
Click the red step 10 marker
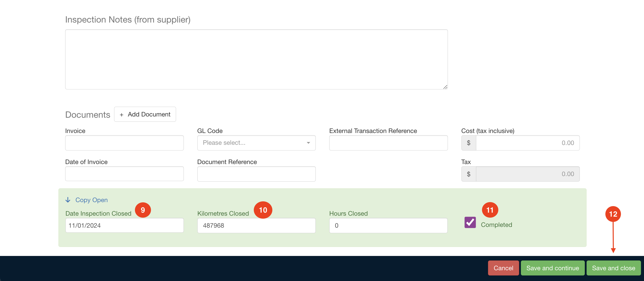263,210
